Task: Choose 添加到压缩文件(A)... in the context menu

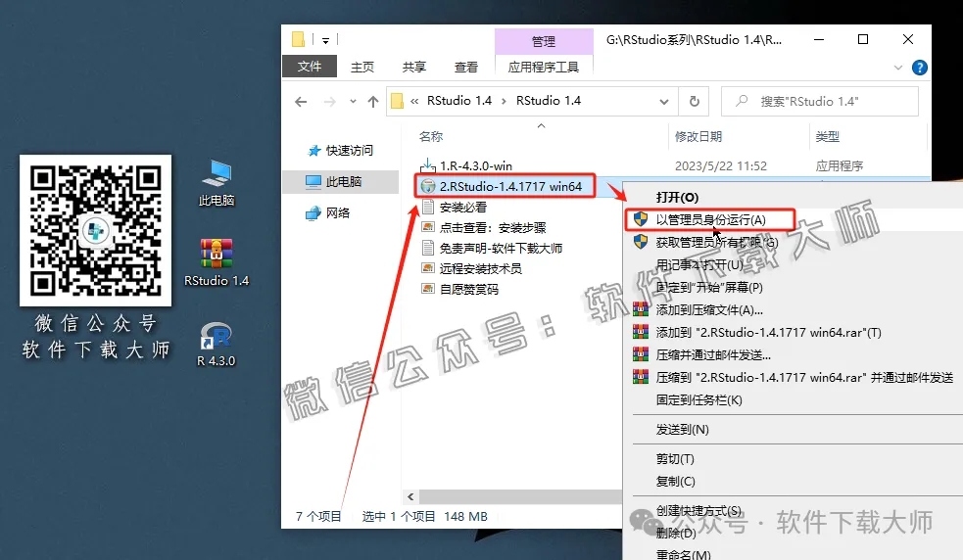Action: [x=709, y=310]
